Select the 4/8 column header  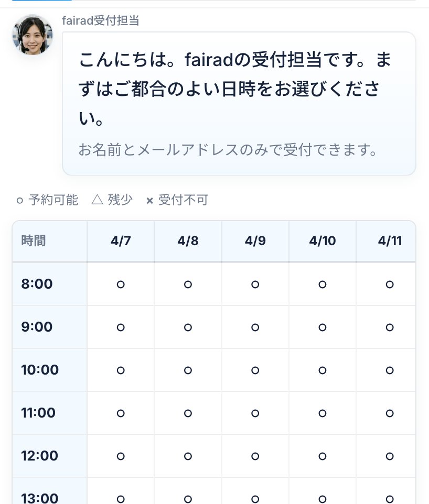[x=188, y=241]
